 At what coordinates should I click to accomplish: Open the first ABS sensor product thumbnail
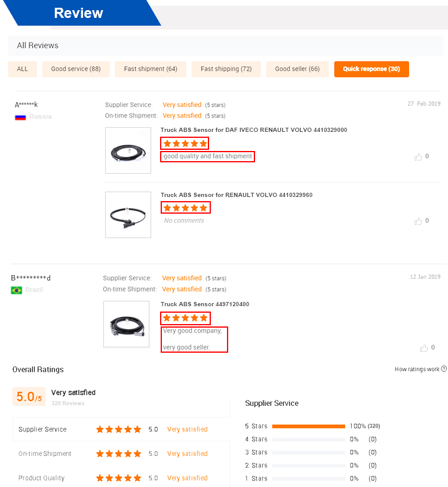pos(128,150)
